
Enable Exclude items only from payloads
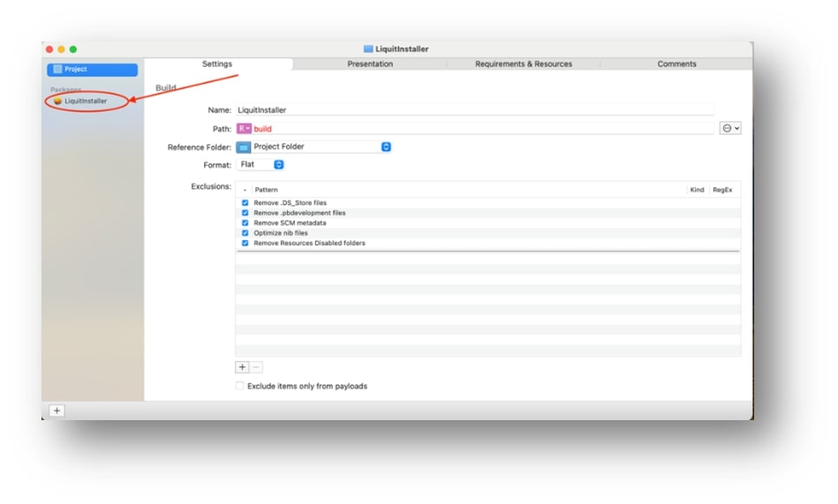point(240,387)
